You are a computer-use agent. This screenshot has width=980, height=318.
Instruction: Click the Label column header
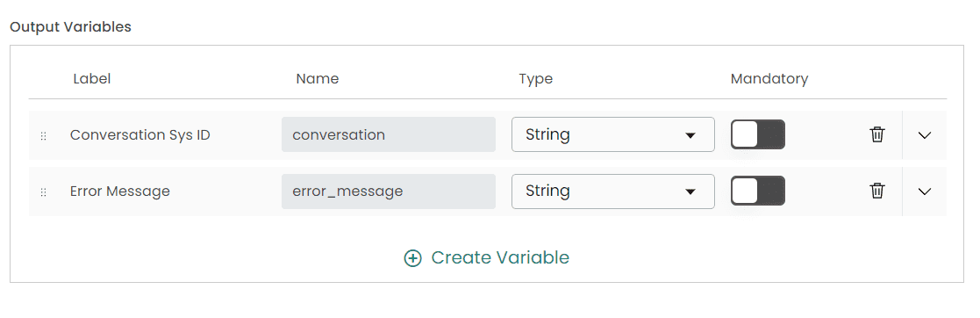(x=92, y=79)
